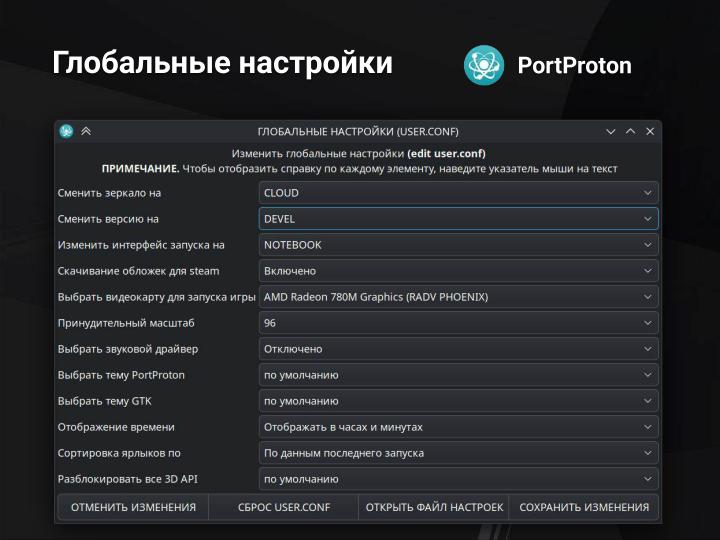Click the label 'Разблокировать все 3D API'
Screen dimensions: 720x540
coord(127,479)
